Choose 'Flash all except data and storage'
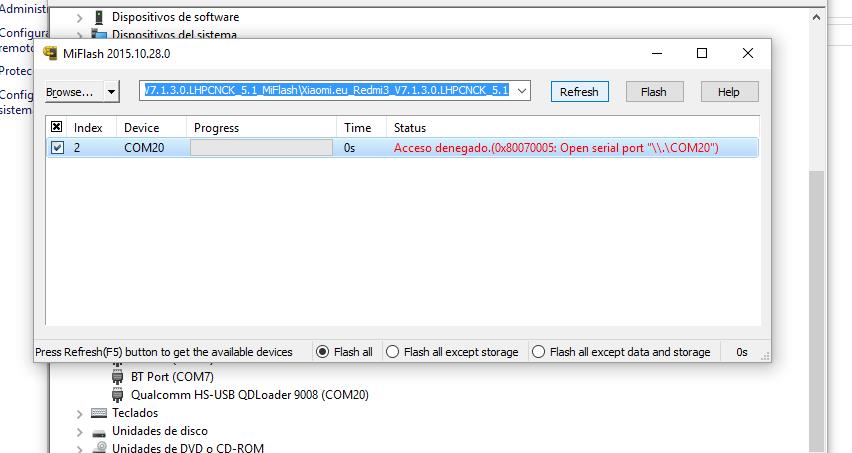 click(x=621, y=352)
